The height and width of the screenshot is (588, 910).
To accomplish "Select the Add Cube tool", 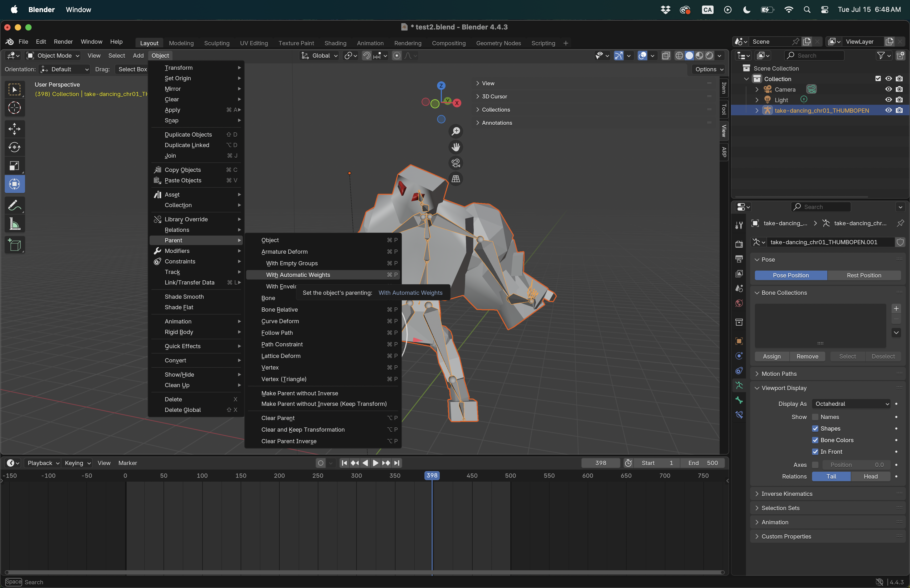I will [x=14, y=245].
